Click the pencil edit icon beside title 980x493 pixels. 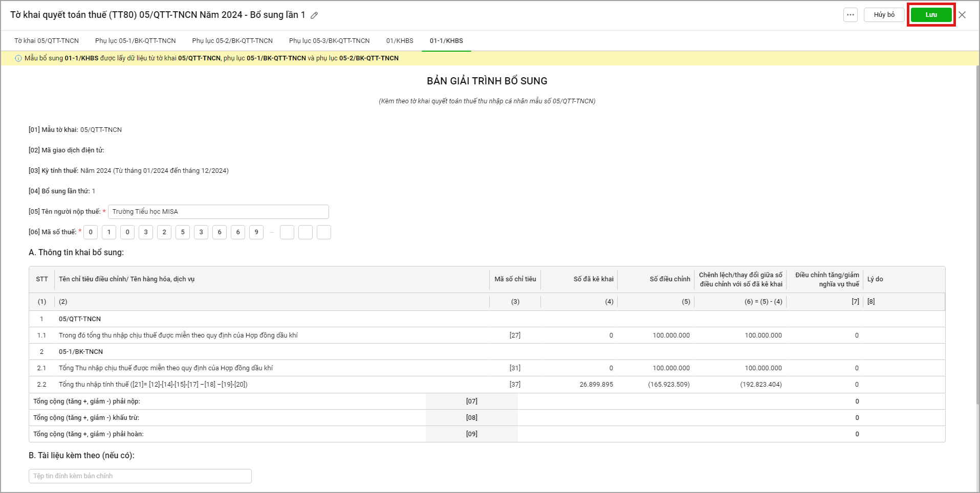(314, 15)
